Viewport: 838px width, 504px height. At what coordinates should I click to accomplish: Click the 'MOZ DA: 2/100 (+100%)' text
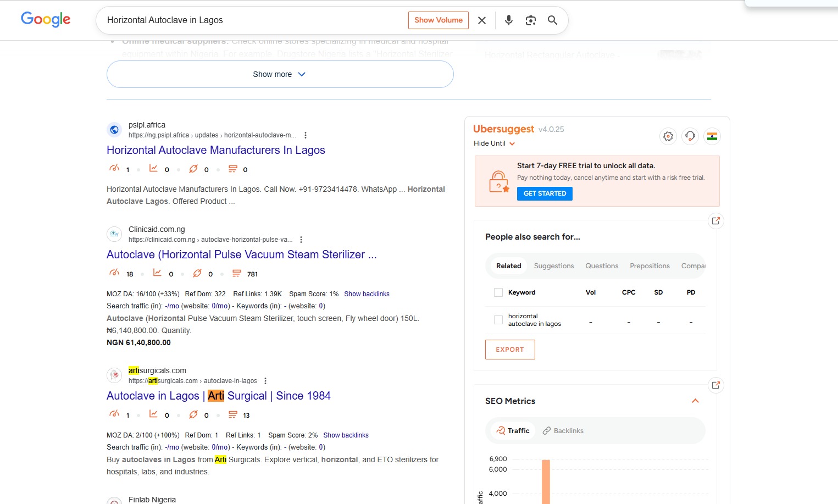coord(143,435)
